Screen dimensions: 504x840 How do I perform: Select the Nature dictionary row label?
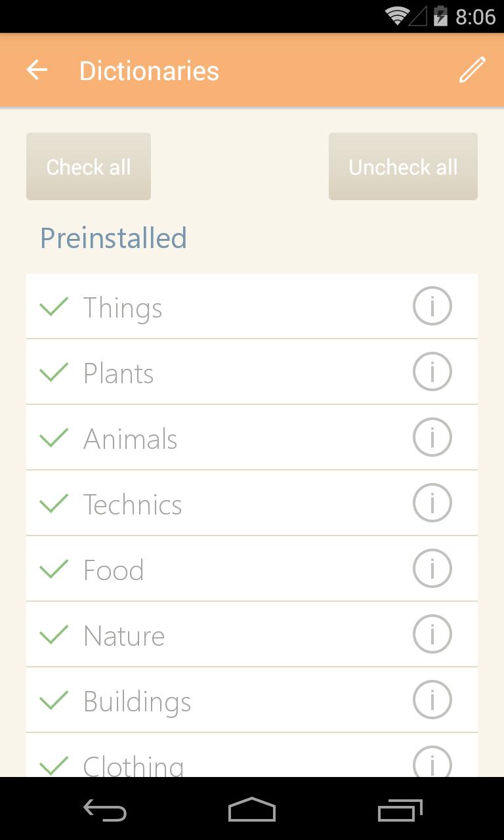[x=124, y=636]
